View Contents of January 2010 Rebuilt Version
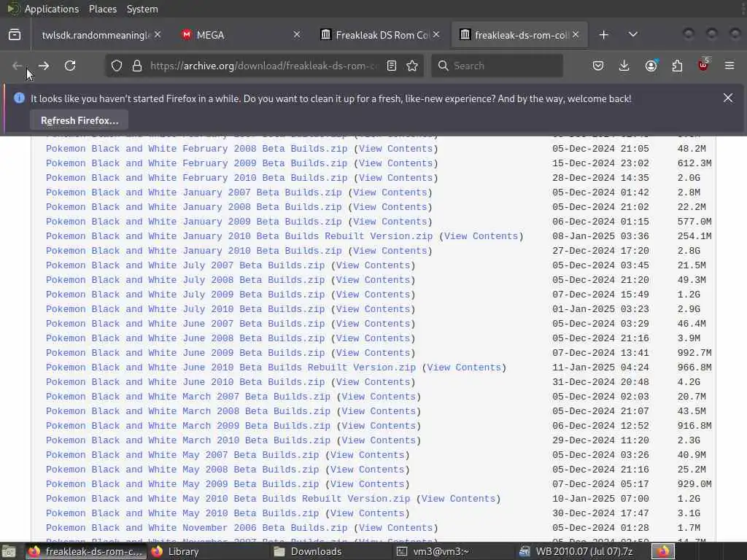The width and height of the screenshot is (747, 560). (x=481, y=236)
